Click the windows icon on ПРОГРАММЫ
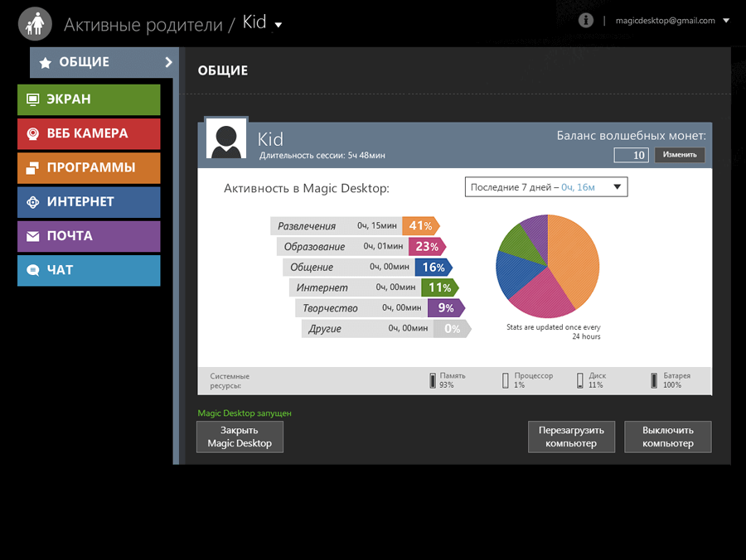This screenshot has height=560, width=746. pos(32,168)
